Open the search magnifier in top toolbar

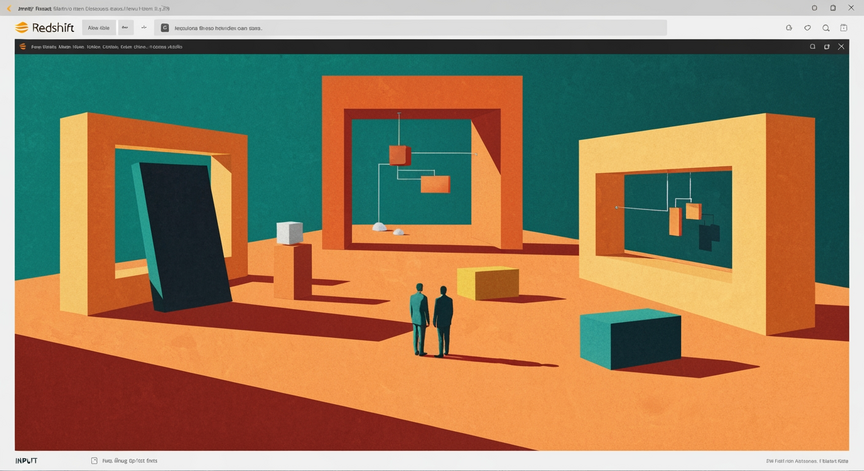pyautogui.click(x=825, y=28)
